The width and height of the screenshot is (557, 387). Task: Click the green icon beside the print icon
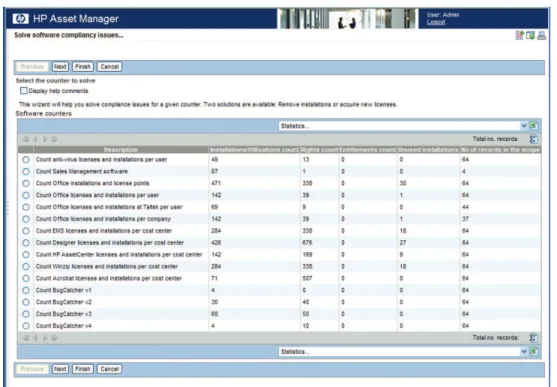(x=530, y=35)
